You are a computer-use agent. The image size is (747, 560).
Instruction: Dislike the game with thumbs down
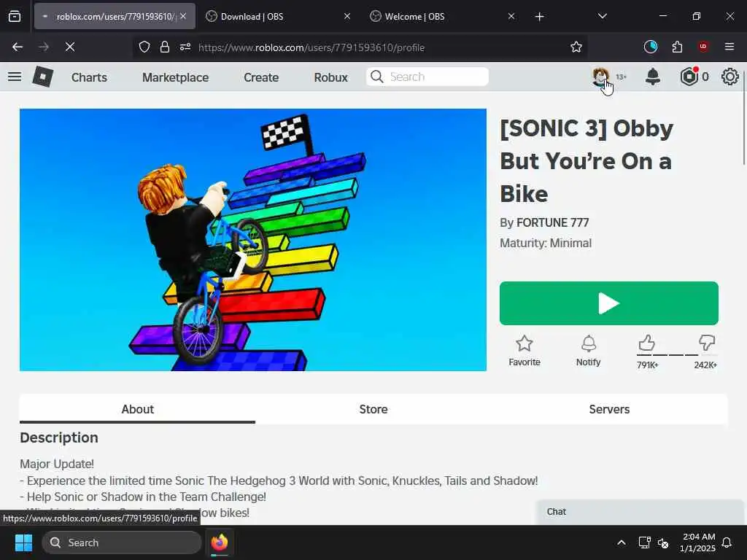[x=707, y=343]
